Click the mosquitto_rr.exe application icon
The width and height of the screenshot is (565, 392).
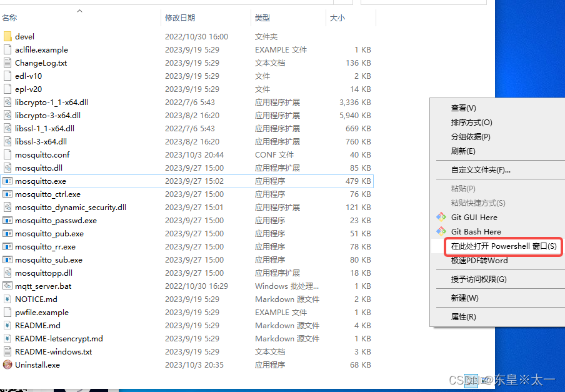pyautogui.click(x=7, y=247)
